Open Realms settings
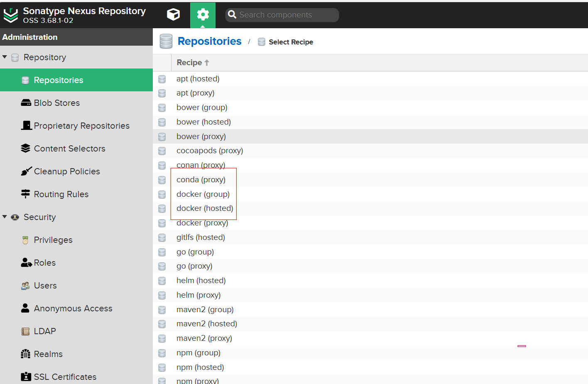Image resolution: width=588 pixels, height=384 pixels. 76,354
